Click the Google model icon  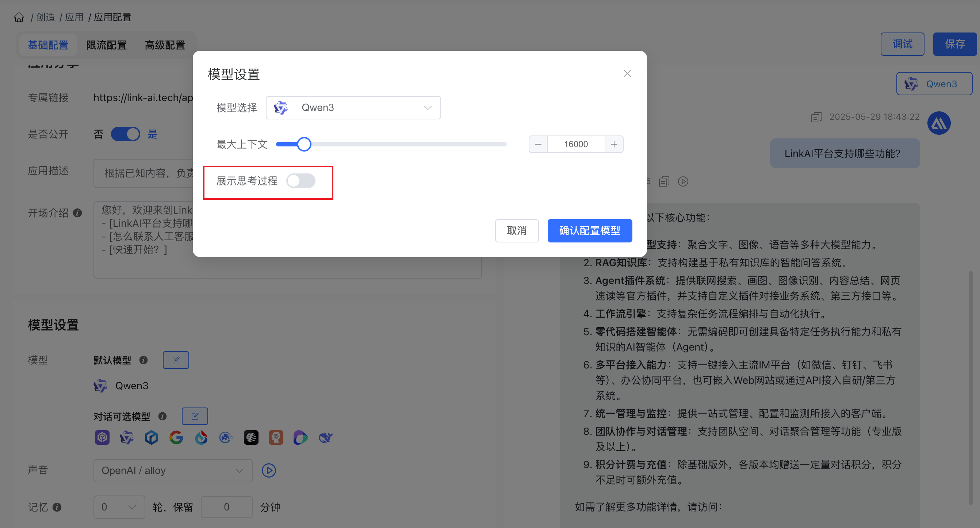click(x=176, y=437)
